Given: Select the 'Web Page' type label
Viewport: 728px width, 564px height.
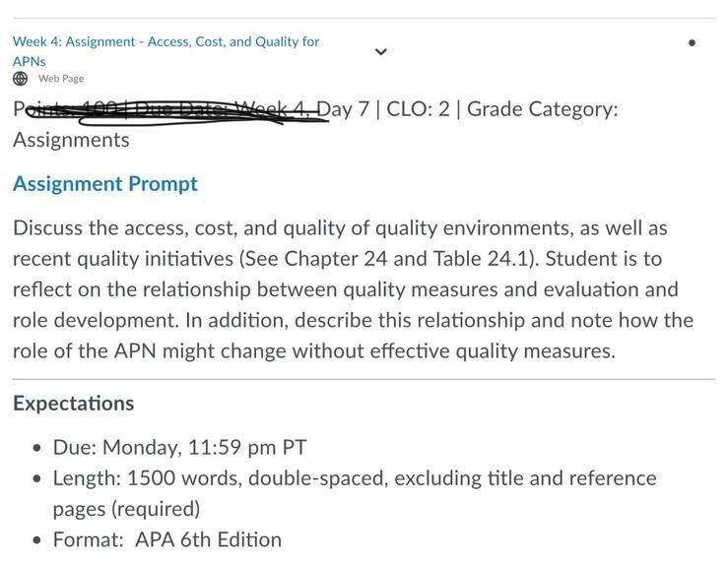Looking at the screenshot, I should point(61,79).
